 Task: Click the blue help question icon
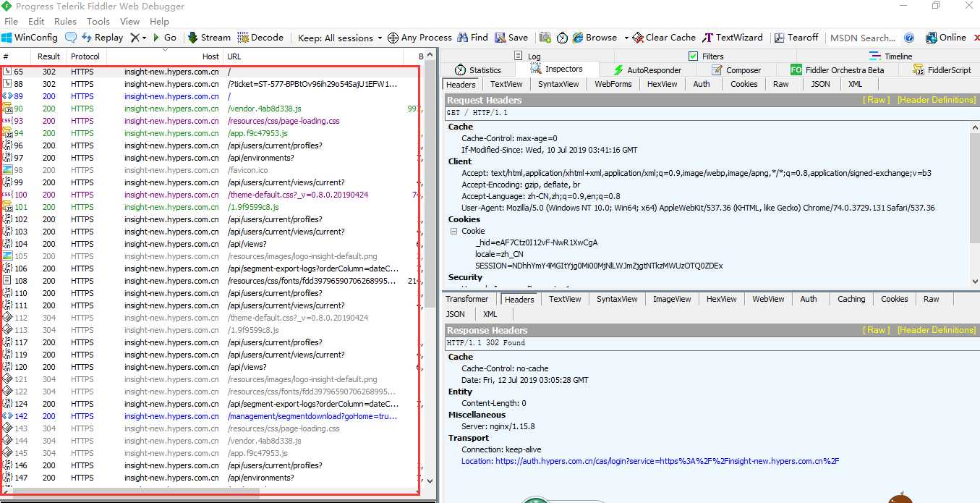click(x=910, y=38)
